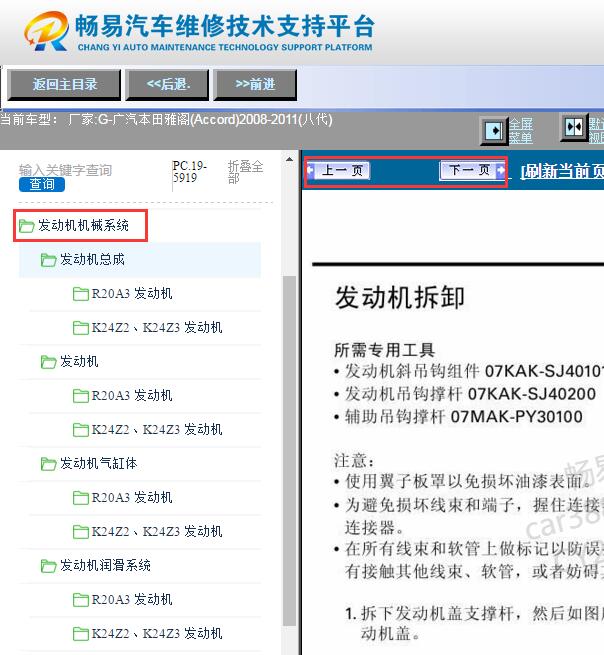
Task: Click the 所需专用工具 heading
Action: (384, 350)
